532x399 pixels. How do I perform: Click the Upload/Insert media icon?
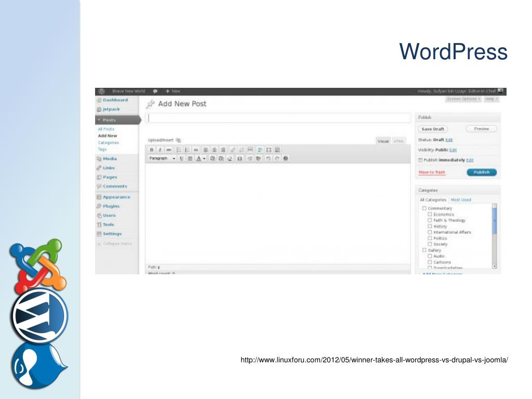179,140
